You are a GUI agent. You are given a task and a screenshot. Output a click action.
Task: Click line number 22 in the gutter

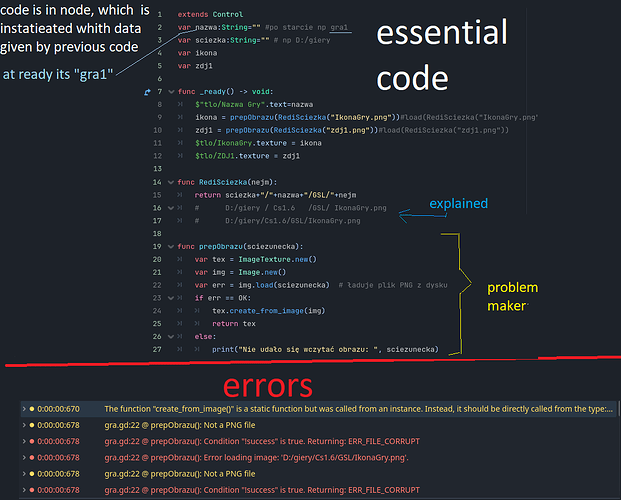coord(158,285)
